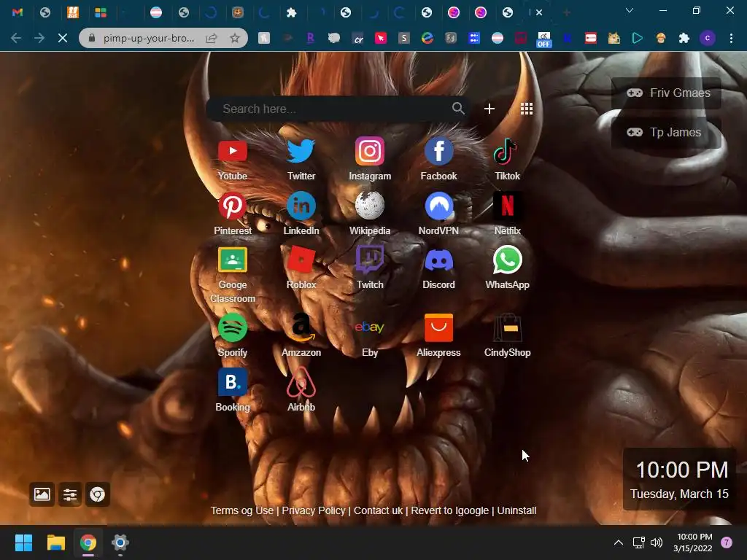Close the current active tab
The width and height of the screenshot is (747, 560).
tap(539, 13)
